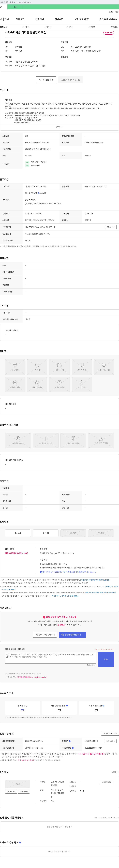119x868 pixels.
Task: Click info icon beside 주 소정근로시간
Action: 38,193
